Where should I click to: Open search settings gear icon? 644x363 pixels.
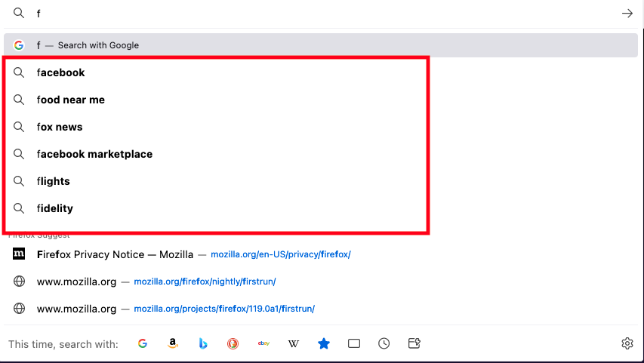click(627, 343)
